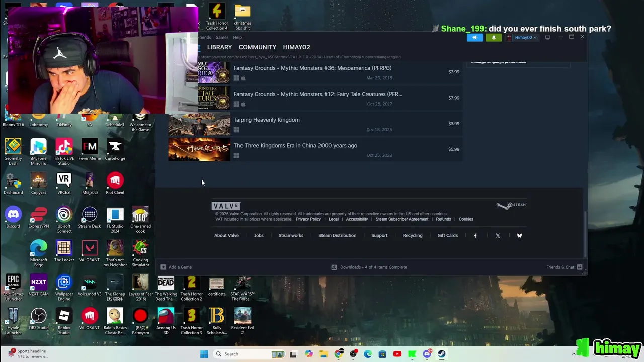Open Steam's Games menu

click(222, 37)
